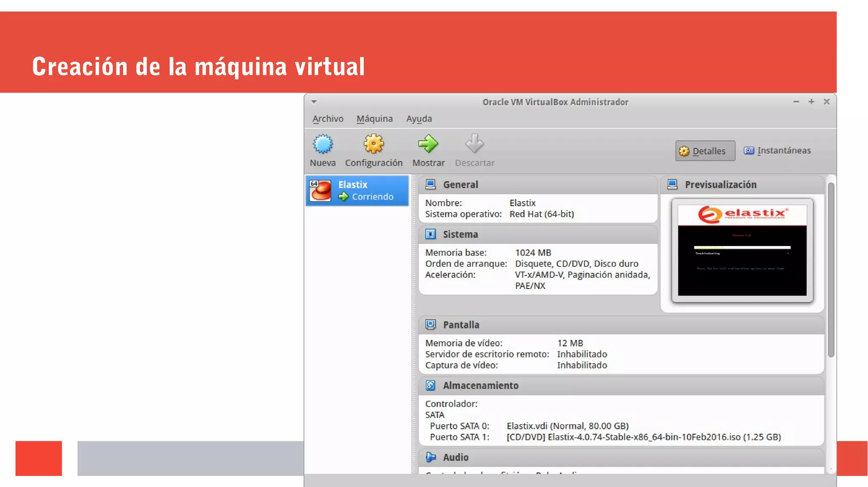Open the window menu arrow in title bar
The height and width of the screenshot is (487, 868).
pos(314,102)
